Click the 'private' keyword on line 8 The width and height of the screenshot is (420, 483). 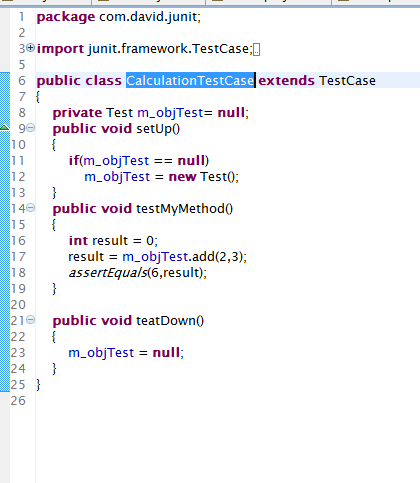tap(77, 113)
